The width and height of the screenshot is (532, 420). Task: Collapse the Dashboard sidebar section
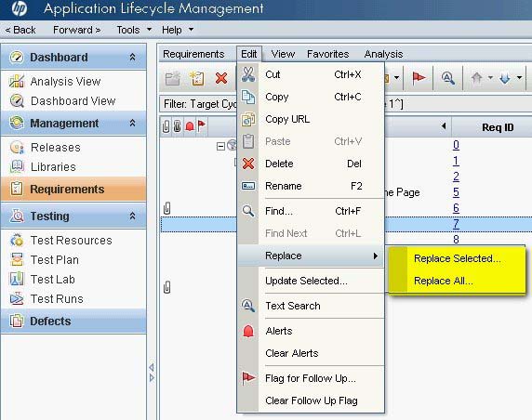tap(133, 57)
